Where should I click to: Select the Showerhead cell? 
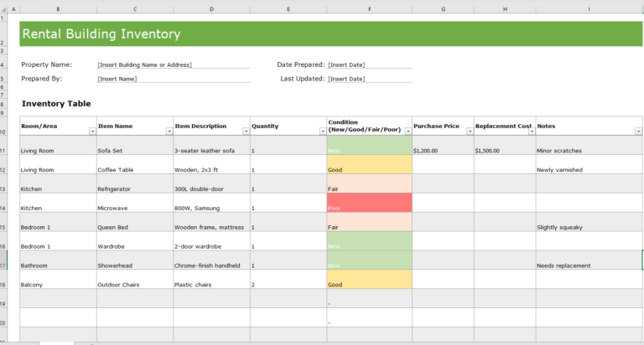tap(135, 260)
